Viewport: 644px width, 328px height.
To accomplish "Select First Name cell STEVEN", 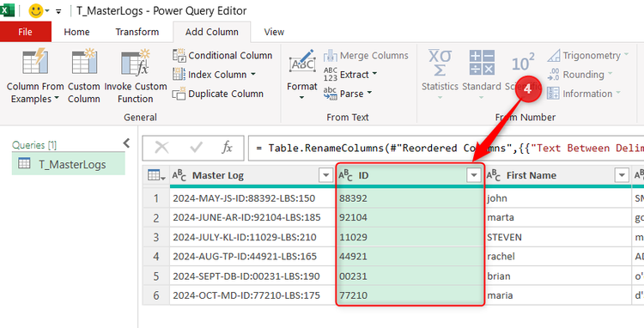I will click(x=558, y=237).
